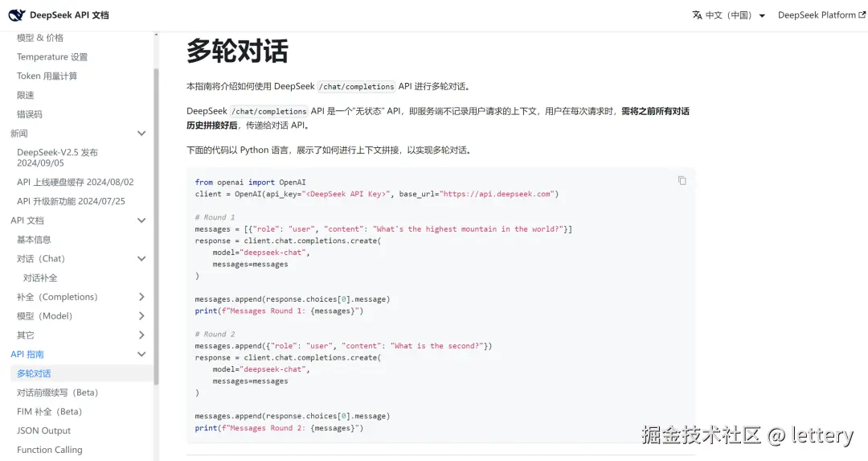Select 限速 in the sidebar

(x=26, y=95)
